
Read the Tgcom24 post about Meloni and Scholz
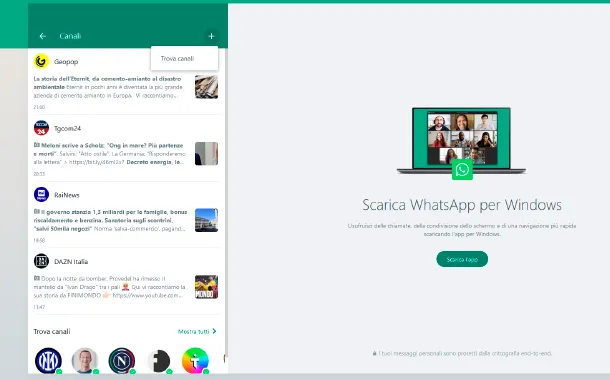110,154
